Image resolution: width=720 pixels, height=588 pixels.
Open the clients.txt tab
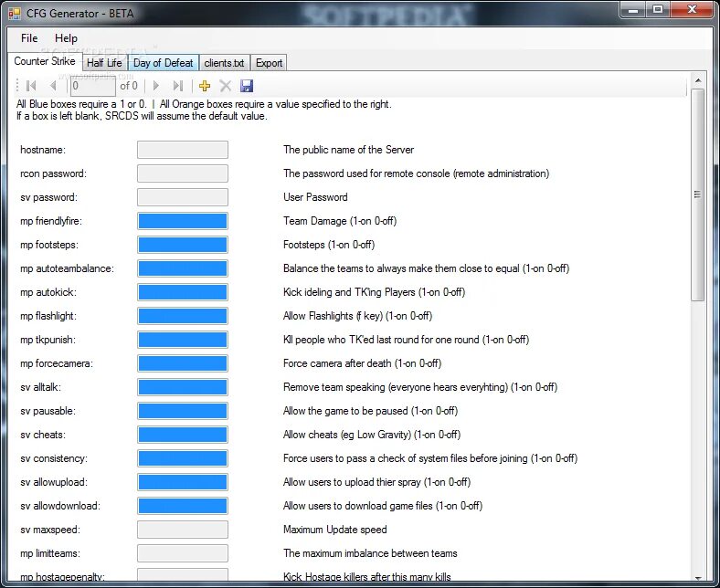coord(224,63)
